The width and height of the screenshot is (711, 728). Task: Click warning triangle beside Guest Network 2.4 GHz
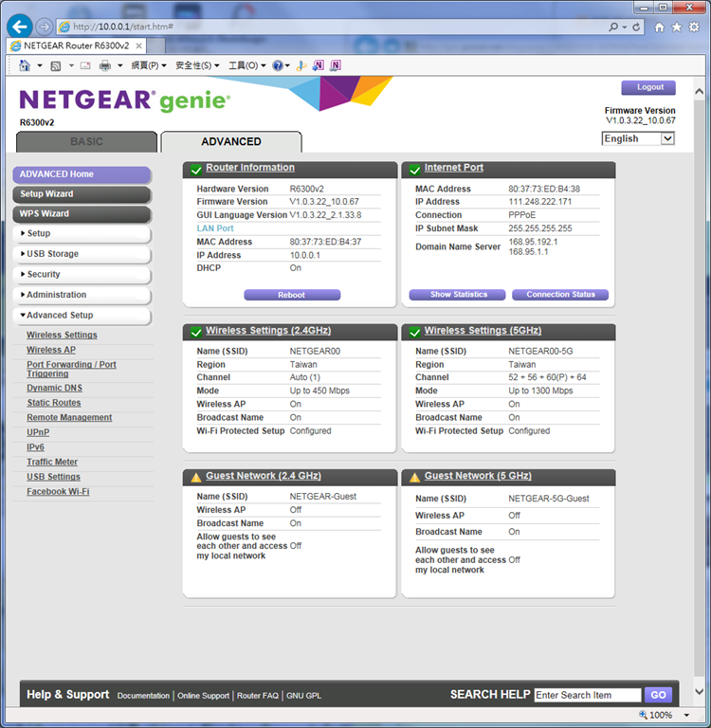[x=196, y=477]
